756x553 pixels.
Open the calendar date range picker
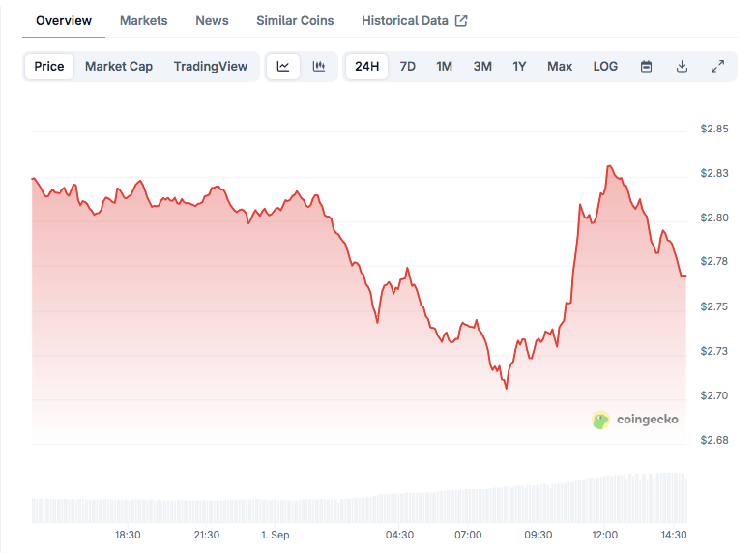click(647, 67)
